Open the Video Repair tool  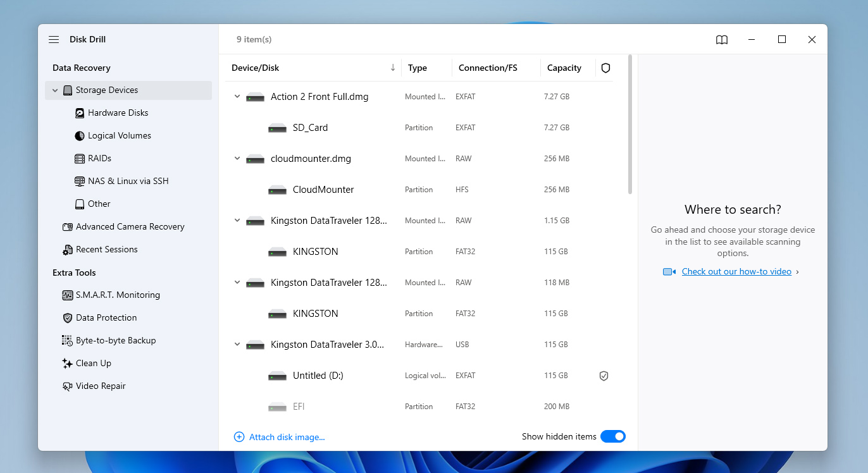(x=100, y=386)
